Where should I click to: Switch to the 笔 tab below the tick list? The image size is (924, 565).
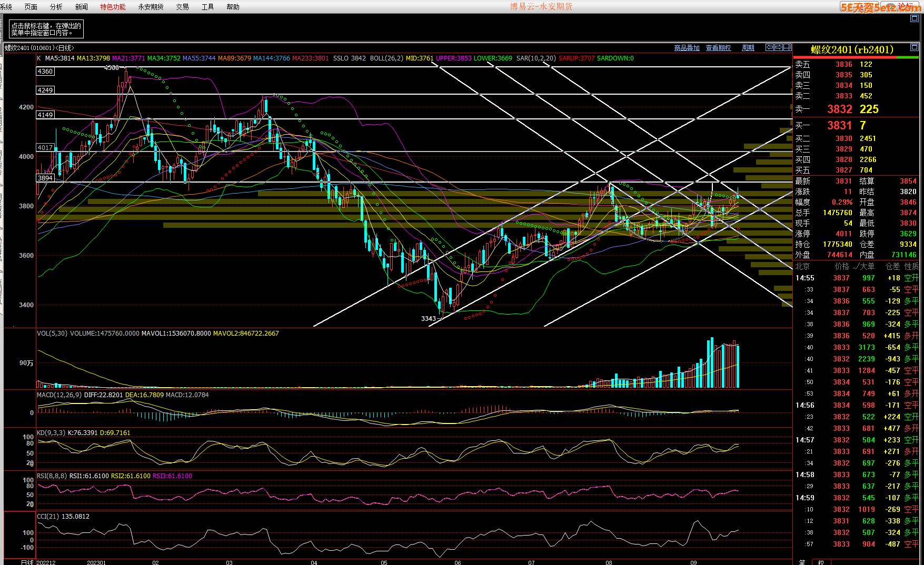click(802, 562)
